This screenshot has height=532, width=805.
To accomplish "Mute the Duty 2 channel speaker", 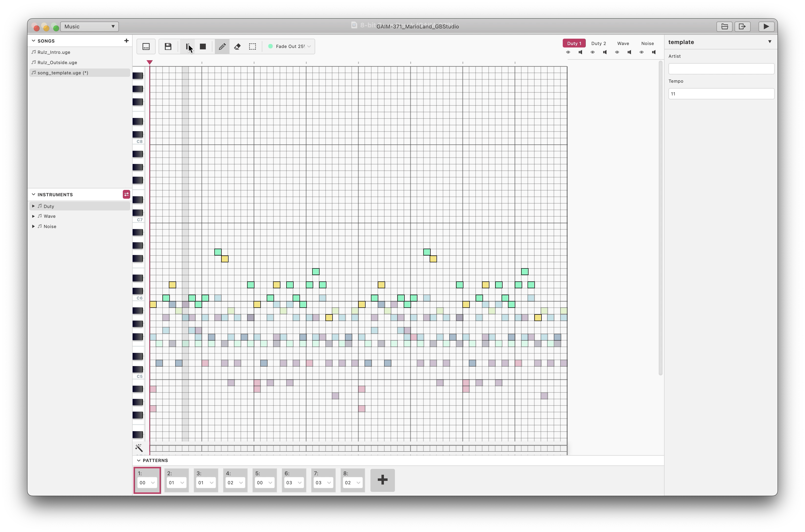I will (605, 52).
